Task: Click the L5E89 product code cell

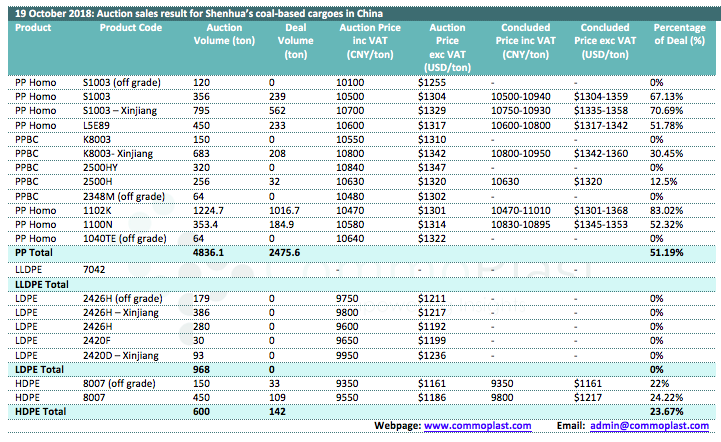Action: [98, 125]
